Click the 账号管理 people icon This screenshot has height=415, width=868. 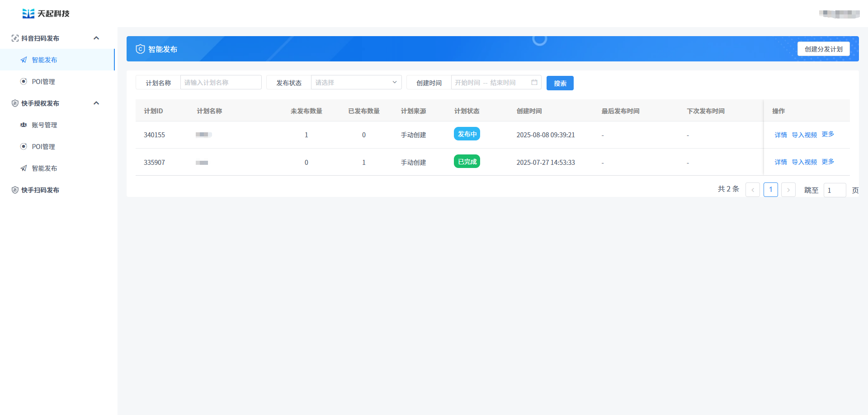pyautogui.click(x=24, y=125)
